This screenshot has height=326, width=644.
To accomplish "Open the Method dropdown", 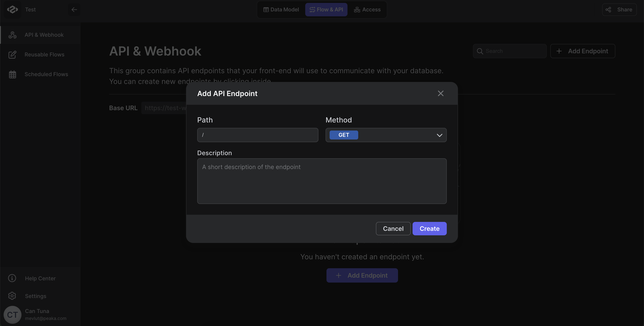I will pyautogui.click(x=386, y=135).
